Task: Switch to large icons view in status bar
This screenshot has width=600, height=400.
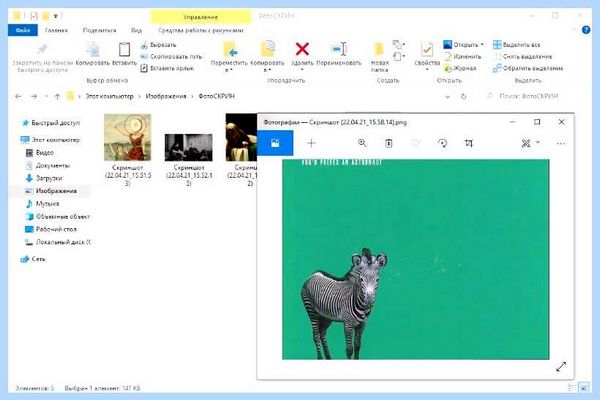Action: (584, 388)
